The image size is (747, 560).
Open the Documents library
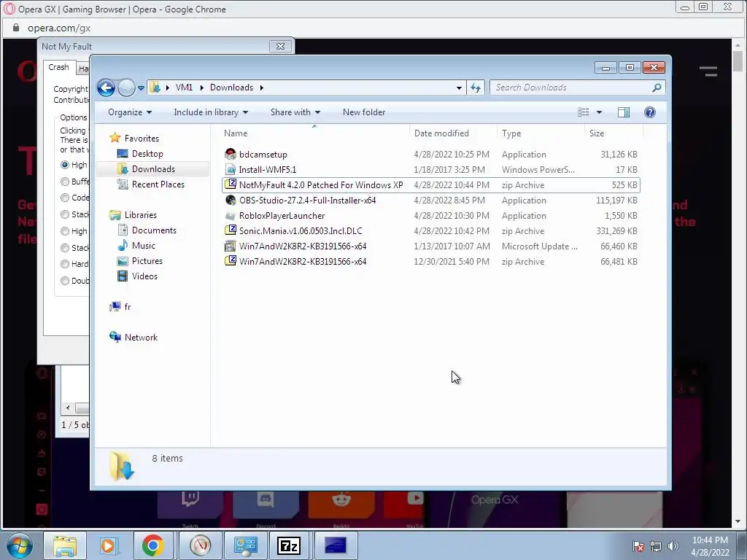(147, 230)
